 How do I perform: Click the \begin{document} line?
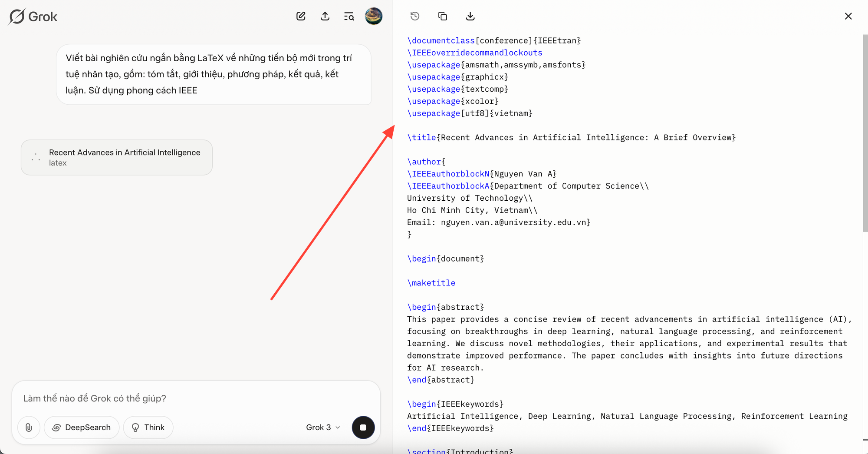coord(445,259)
